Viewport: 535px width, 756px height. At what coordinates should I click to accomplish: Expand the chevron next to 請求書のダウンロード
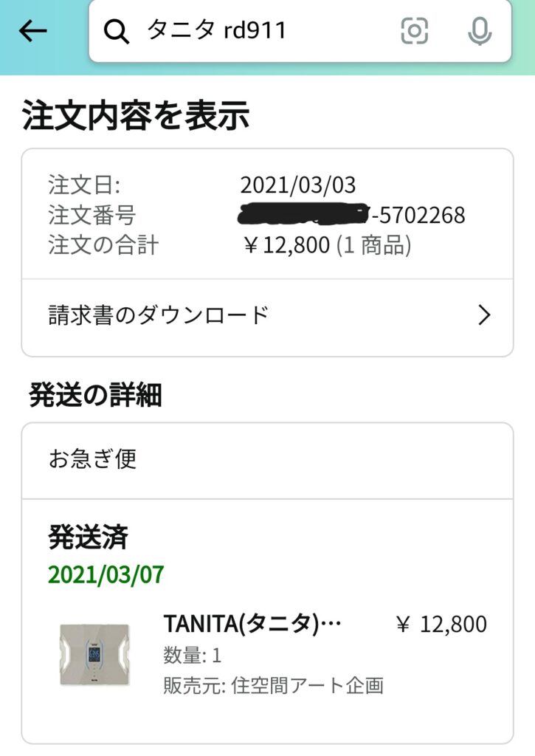pos(484,315)
